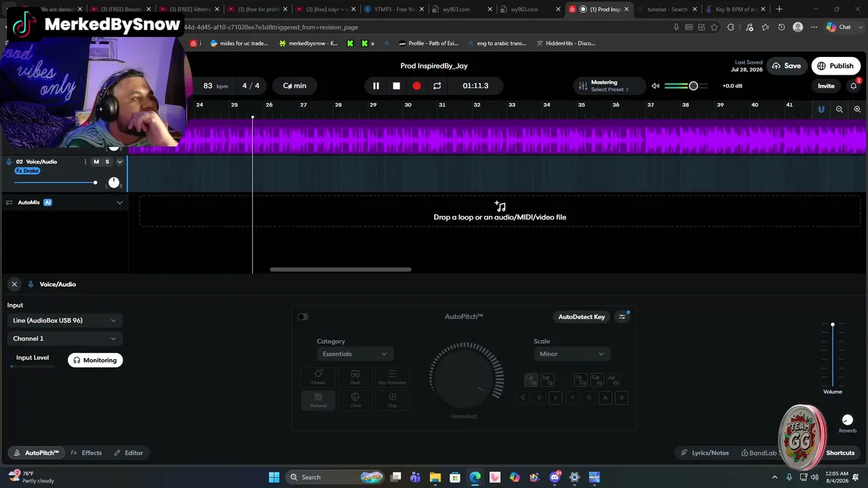This screenshot has width=868, height=488.
Task: Toggle the E note key
Action: coord(555,398)
